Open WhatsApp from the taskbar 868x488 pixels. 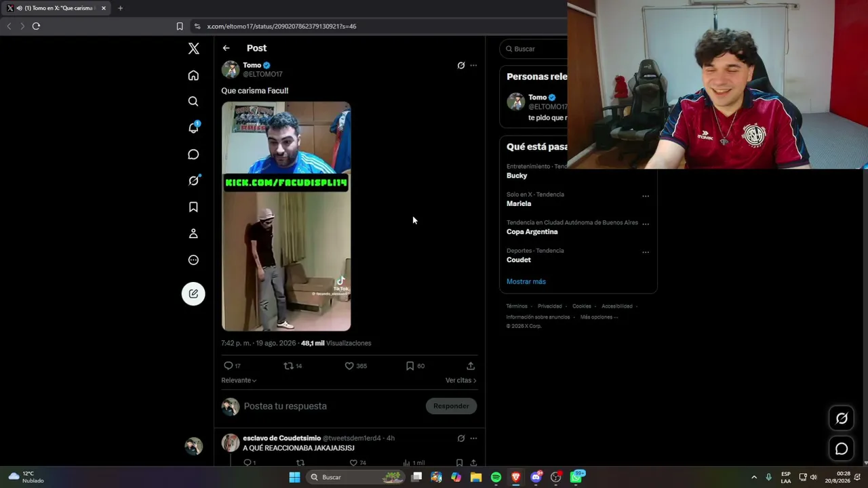pyautogui.click(x=576, y=477)
